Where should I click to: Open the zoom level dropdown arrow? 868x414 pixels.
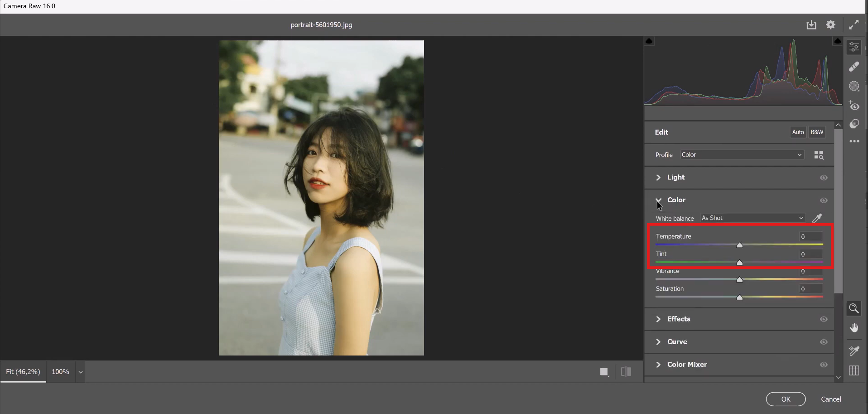pyautogui.click(x=80, y=372)
